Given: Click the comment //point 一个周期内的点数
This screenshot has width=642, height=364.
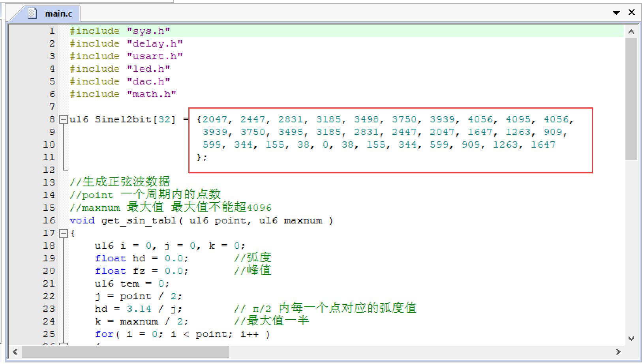Looking at the screenshot, I should [x=145, y=195].
